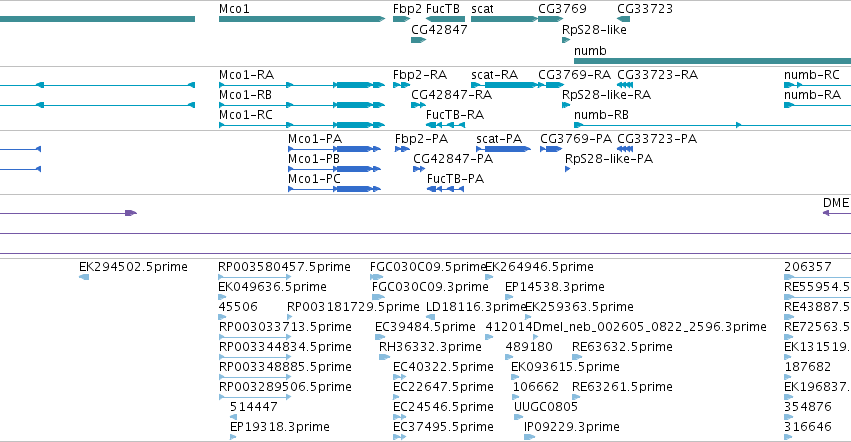Click the numb-RB transcript label
The width and height of the screenshot is (851, 442).
pyautogui.click(x=601, y=115)
